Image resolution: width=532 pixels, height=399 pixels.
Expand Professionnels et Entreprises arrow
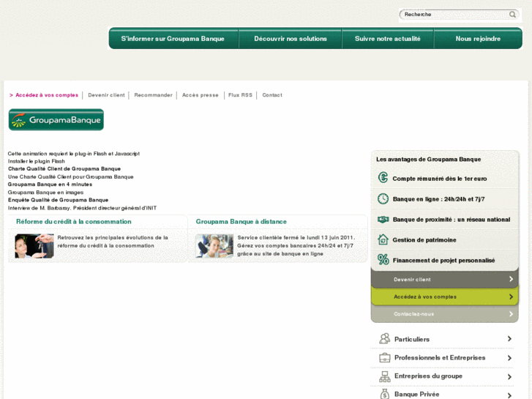pyautogui.click(x=509, y=357)
